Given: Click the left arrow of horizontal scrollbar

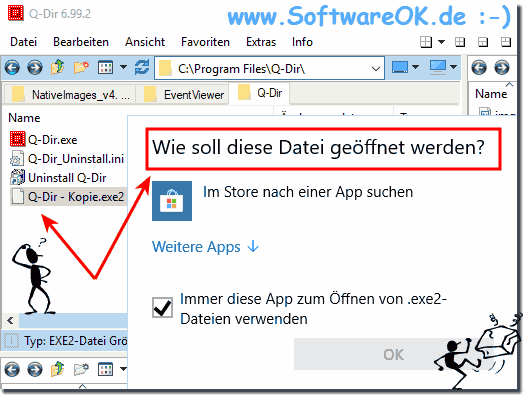Looking at the screenshot, I should [x=10, y=320].
